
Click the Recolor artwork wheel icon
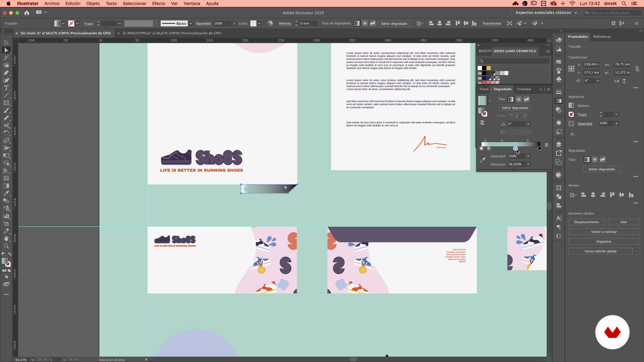point(270,23)
